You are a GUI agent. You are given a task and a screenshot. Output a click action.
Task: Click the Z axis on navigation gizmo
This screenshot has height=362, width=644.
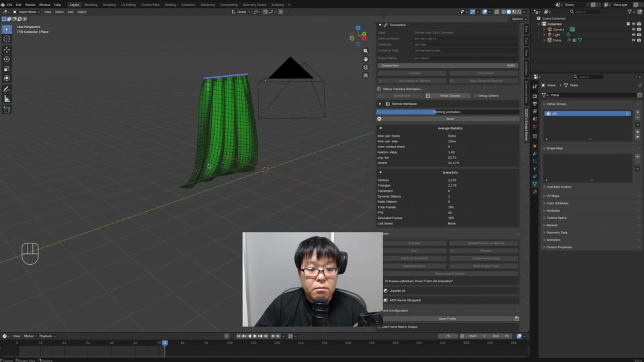358,28
